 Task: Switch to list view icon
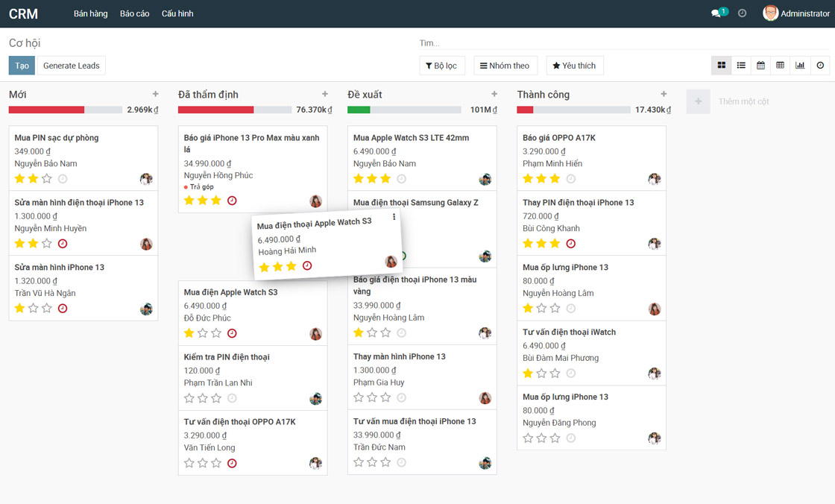(x=741, y=66)
